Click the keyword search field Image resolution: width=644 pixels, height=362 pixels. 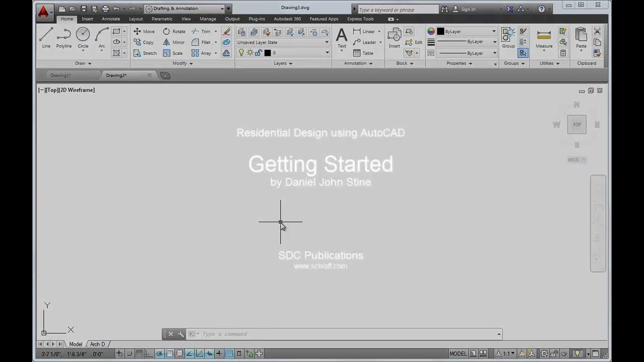pos(397,10)
